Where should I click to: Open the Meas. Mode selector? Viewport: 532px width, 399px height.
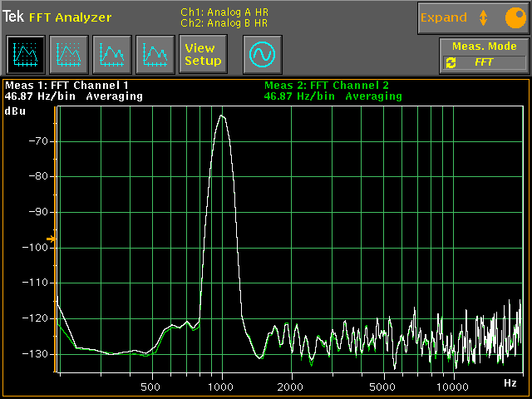tap(485, 47)
